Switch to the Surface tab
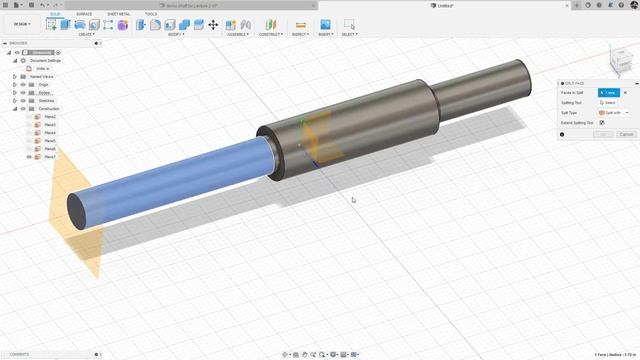Viewport: 640px width, 360px height. (x=84, y=14)
